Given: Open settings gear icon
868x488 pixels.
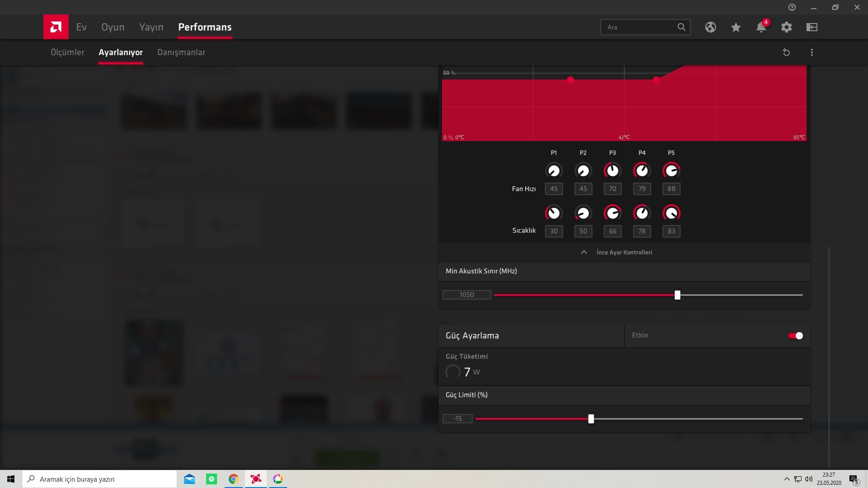Looking at the screenshot, I should 787,27.
